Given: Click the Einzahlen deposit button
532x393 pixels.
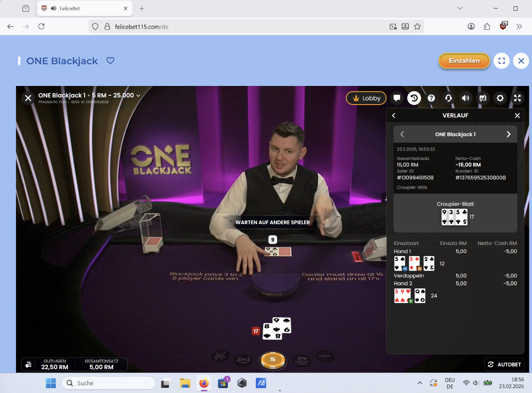Looking at the screenshot, I should [x=464, y=61].
